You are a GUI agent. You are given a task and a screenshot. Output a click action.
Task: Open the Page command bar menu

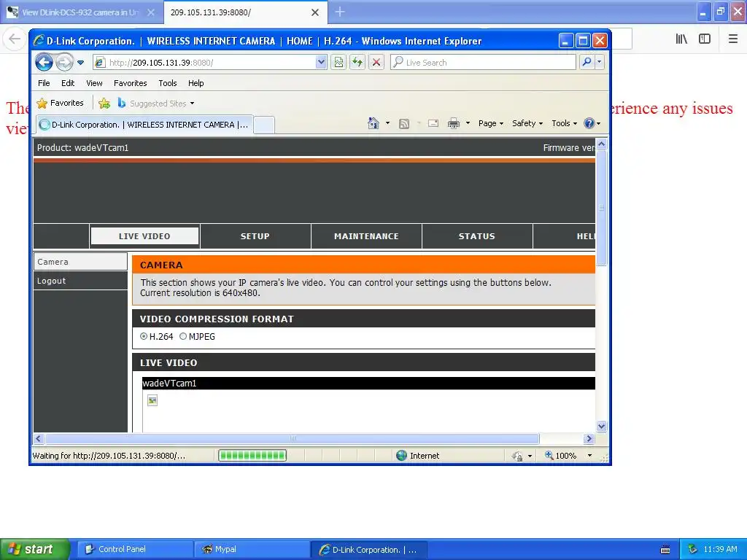491,123
